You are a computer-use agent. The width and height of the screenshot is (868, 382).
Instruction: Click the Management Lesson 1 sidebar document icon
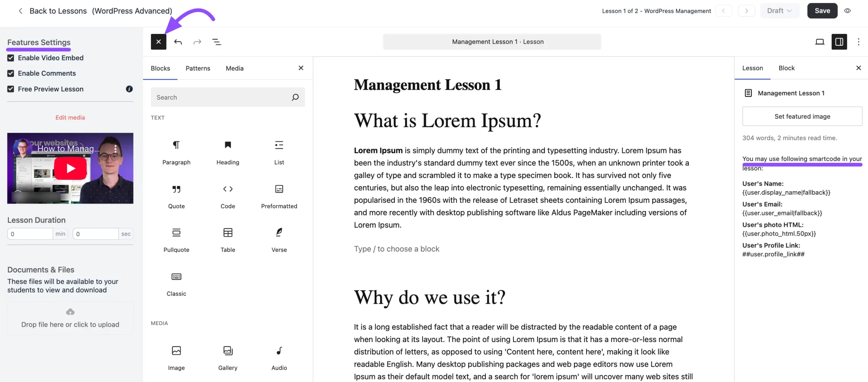tap(748, 93)
